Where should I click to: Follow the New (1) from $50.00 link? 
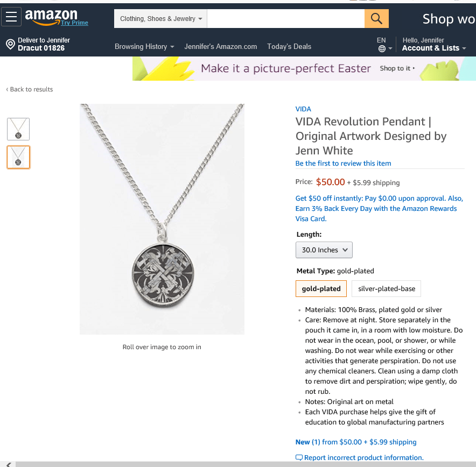(x=355, y=442)
